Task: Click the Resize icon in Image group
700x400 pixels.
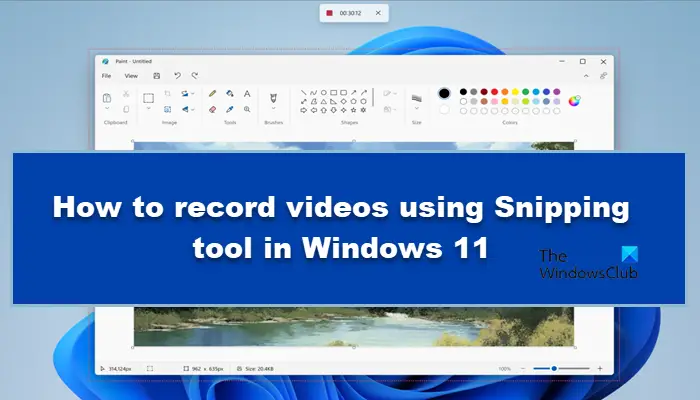Action: 167,109
